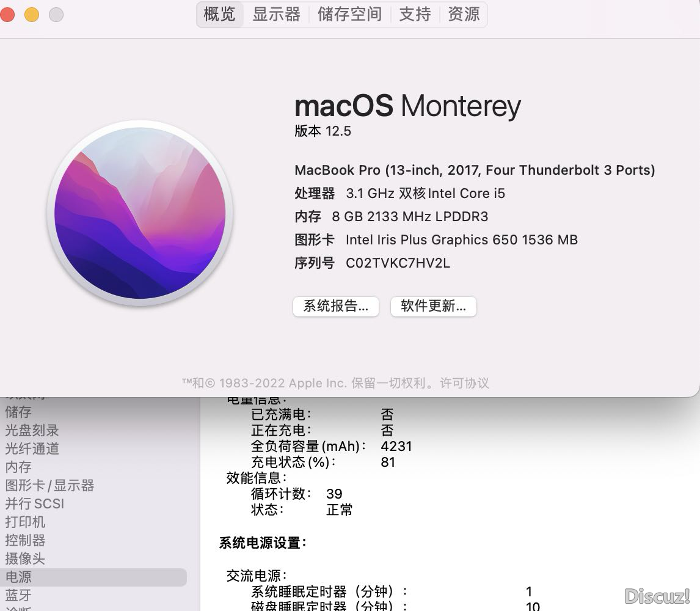Click the 效能信息 section label
Screen dimensions: 700x611
pos(257,478)
